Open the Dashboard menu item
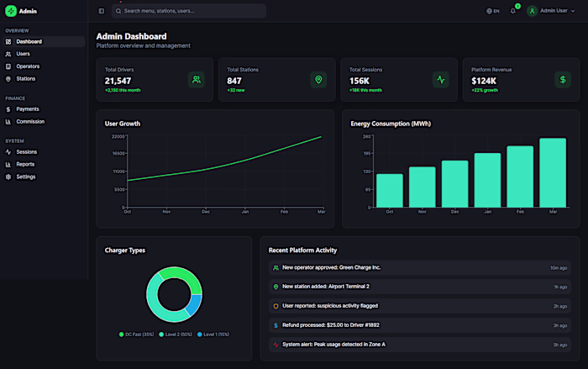This screenshot has height=369, width=588. (45, 42)
